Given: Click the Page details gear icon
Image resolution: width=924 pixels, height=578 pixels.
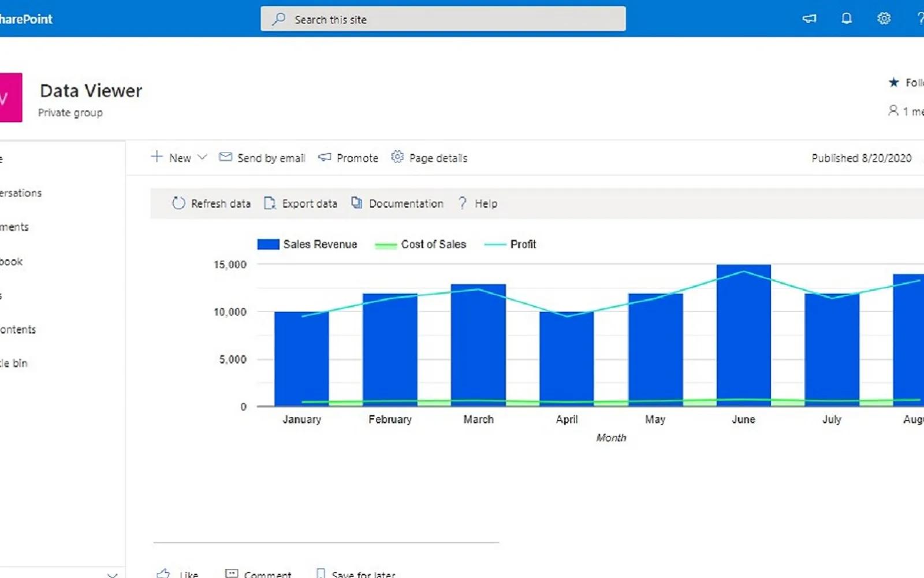Looking at the screenshot, I should coord(397,157).
